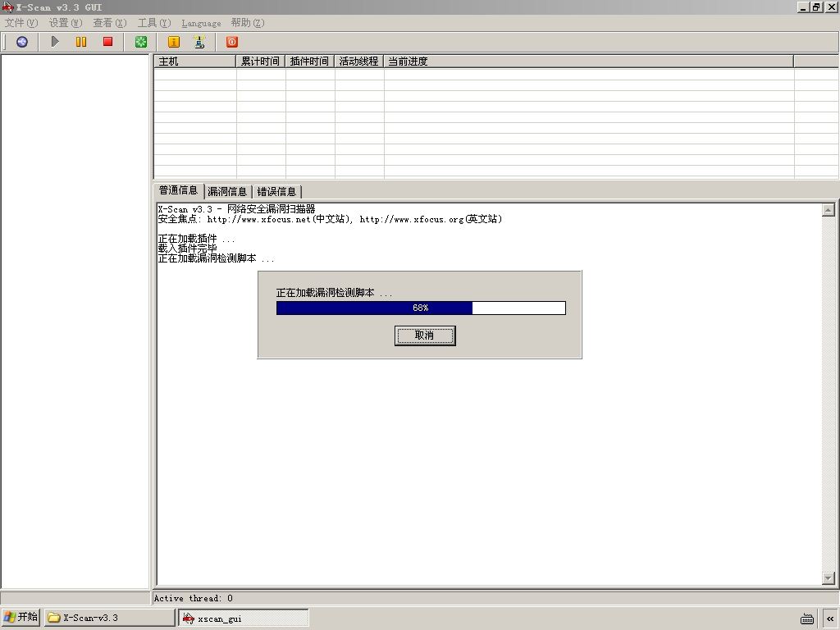Click the 68% progress bar
840x630 pixels.
click(421, 308)
